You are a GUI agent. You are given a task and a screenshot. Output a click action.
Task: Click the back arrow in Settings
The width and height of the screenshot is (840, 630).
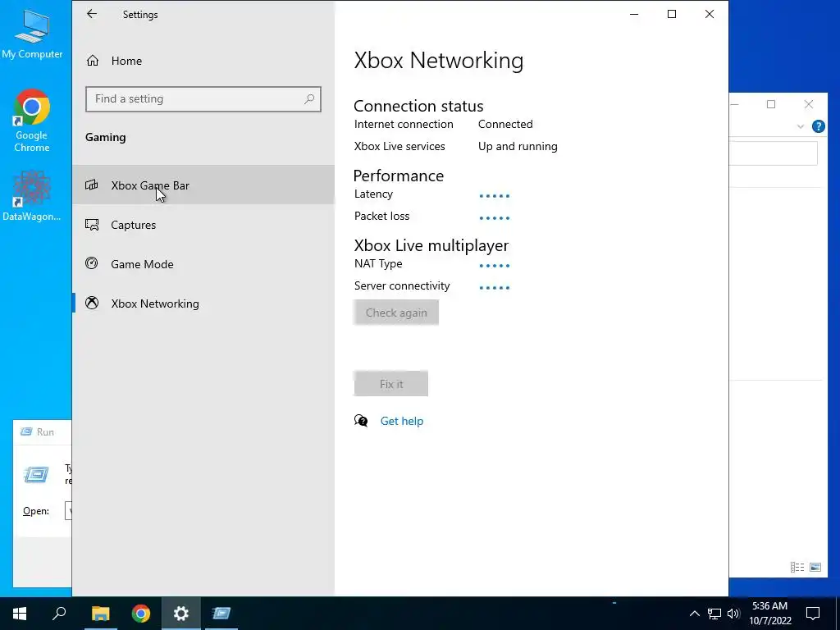(92, 15)
